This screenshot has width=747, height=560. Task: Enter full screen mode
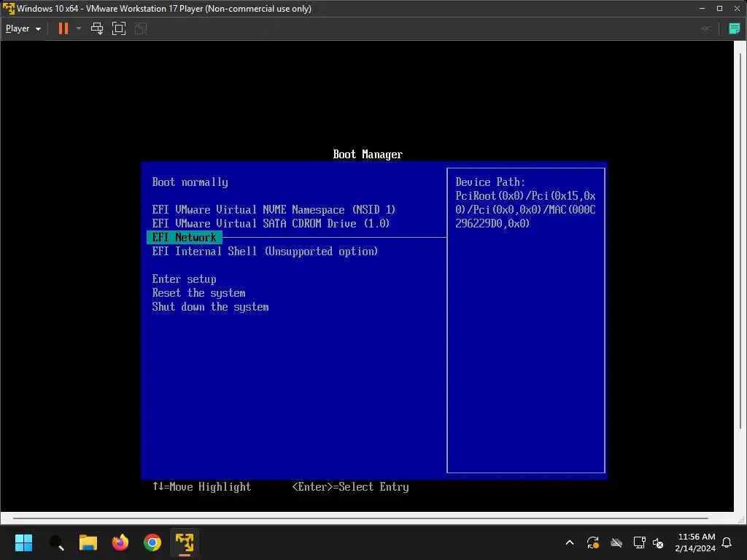pyautogui.click(x=119, y=28)
